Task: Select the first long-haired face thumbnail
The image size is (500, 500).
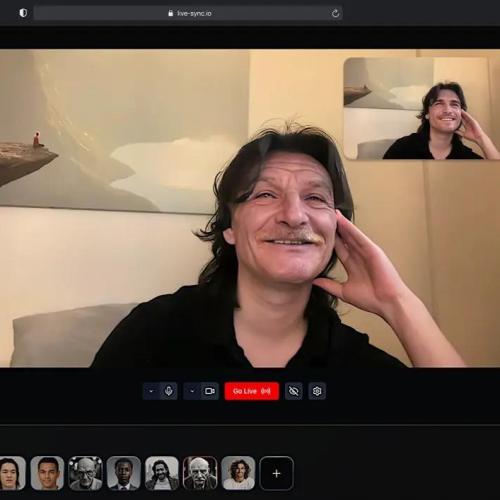Action: point(12,473)
